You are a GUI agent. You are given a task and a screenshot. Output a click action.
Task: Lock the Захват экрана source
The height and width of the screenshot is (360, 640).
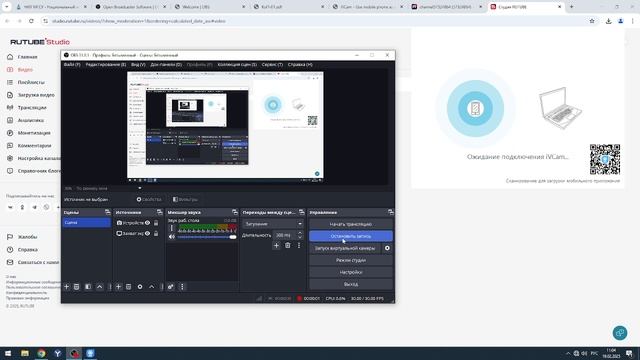(x=156, y=233)
